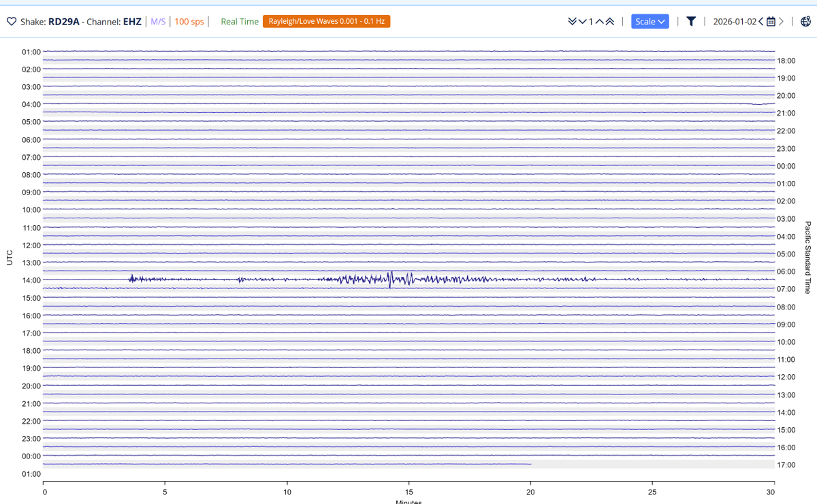The width and height of the screenshot is (817, 504).
Task: Click the EHZ channel name
Action: 132,22
